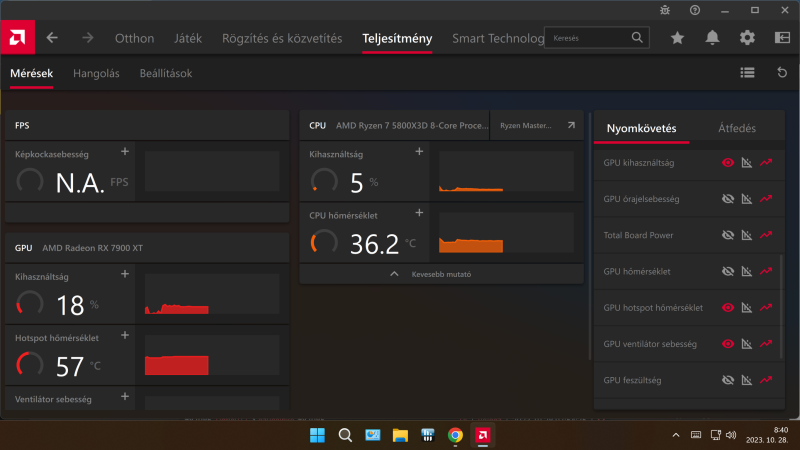
Task: Click trend icon for GPU hotspot hőmérséklet
Action: [766, 308]
